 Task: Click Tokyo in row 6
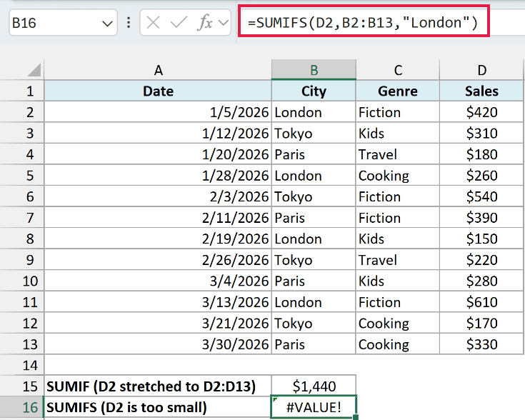click(314, 196)
